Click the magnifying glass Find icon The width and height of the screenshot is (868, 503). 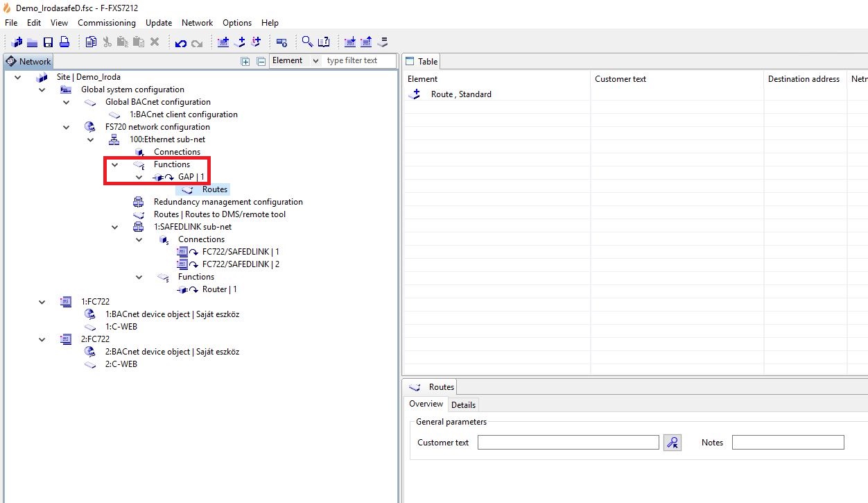click(307, 42)
